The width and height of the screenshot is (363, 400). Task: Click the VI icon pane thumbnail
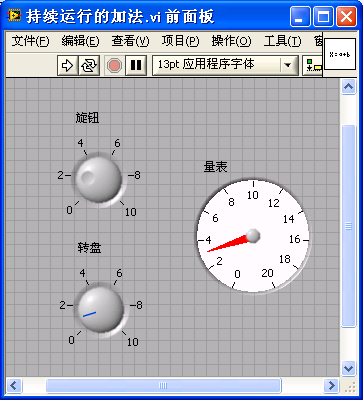(340, 54)
